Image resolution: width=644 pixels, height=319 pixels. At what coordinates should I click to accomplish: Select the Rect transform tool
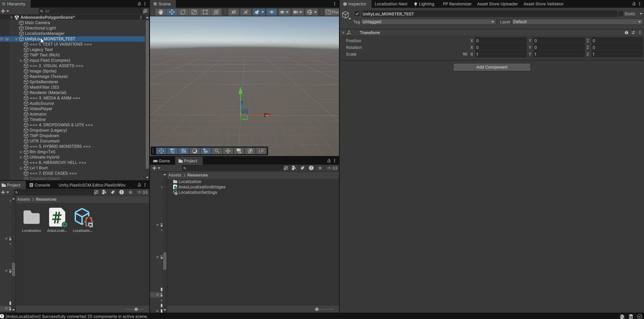pos(205,12)
